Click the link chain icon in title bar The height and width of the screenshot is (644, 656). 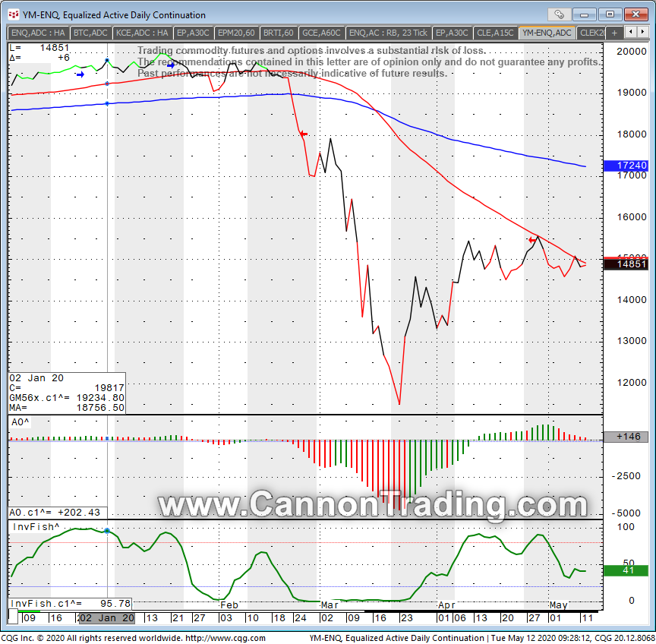(560, 14)
